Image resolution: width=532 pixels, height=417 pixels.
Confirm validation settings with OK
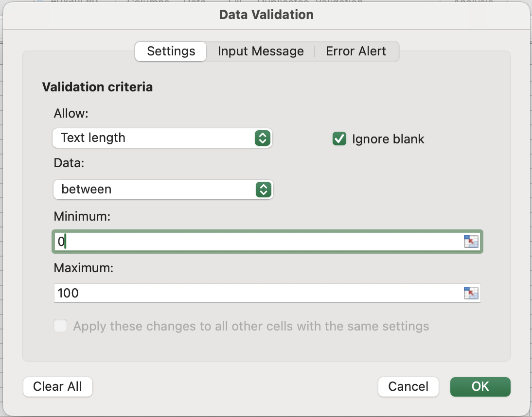pos(480,387)
